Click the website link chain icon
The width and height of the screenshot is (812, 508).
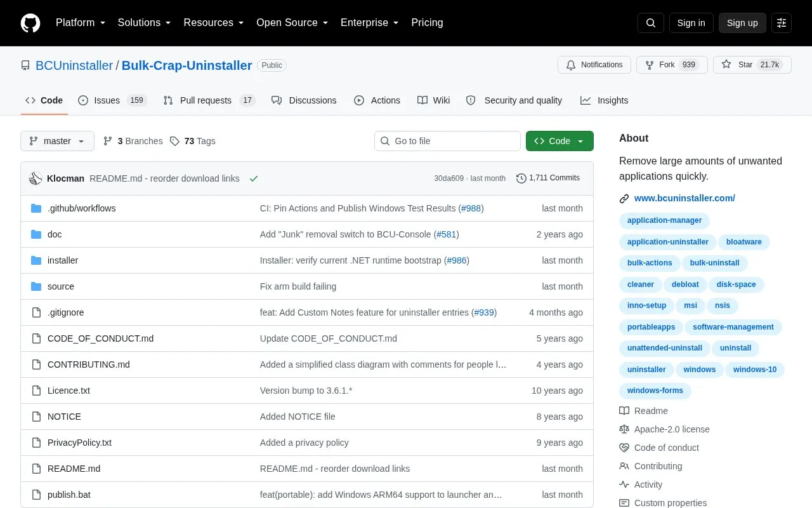(x=624, y=198)
